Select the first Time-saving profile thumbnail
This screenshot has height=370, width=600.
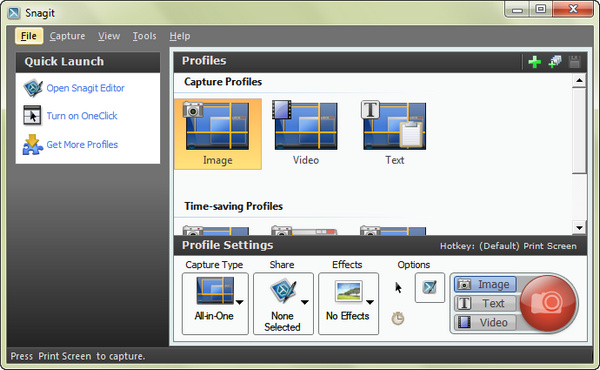click(x=216, y=230)
